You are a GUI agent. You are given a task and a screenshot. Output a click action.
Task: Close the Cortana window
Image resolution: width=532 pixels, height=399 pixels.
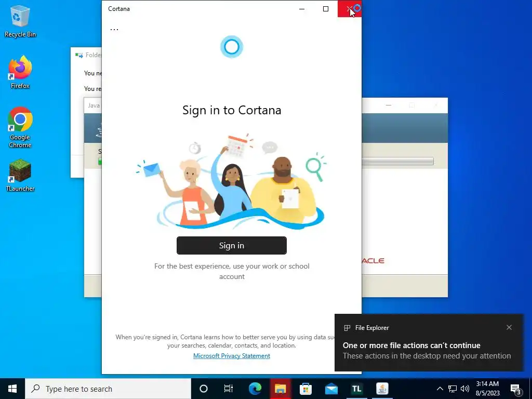coord(350,9)
